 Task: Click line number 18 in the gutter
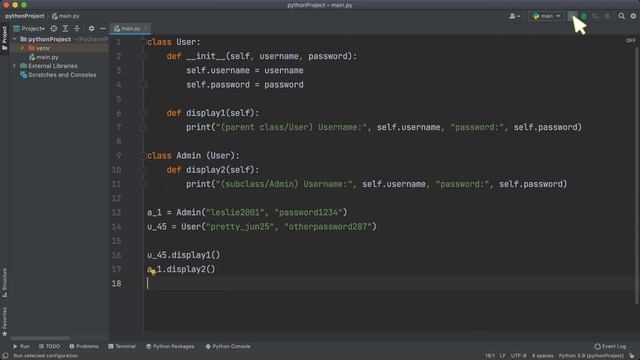click(x=116, y=283)
